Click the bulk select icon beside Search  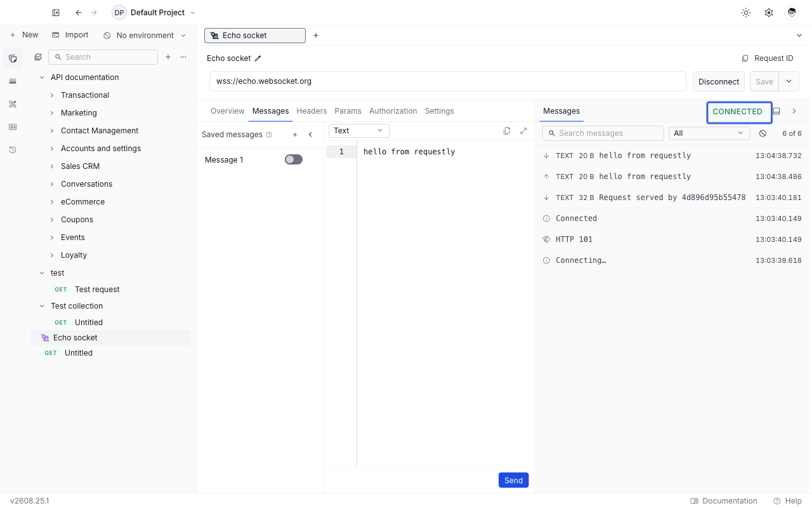pos(38,57)
